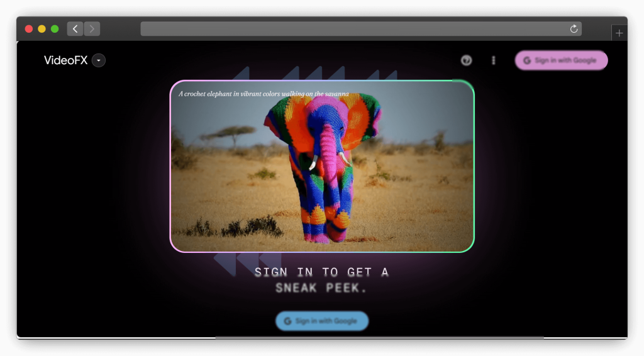644x356 pixels.
Task: Click the yellow minimize window button
Action: coord(42,29)
